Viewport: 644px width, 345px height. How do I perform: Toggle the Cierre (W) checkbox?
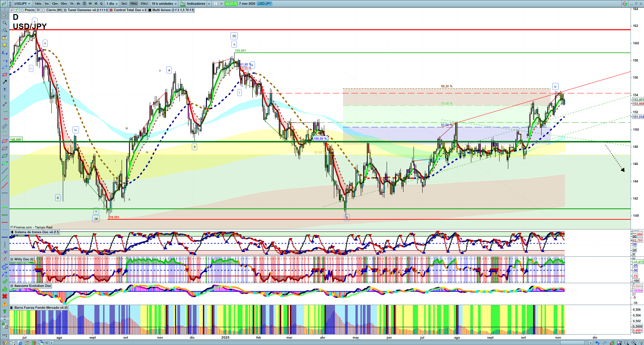pyautogui.click(x=44, y=10)
